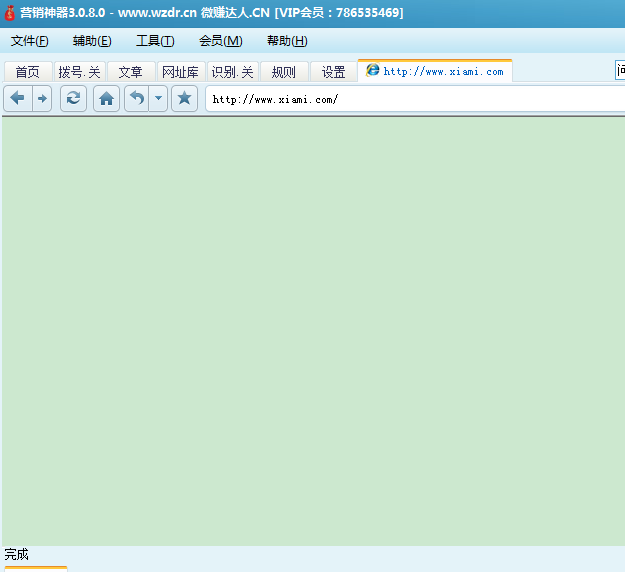Open the 帮助(H) menu
625x572 pixels.
(x=287, y=41)
